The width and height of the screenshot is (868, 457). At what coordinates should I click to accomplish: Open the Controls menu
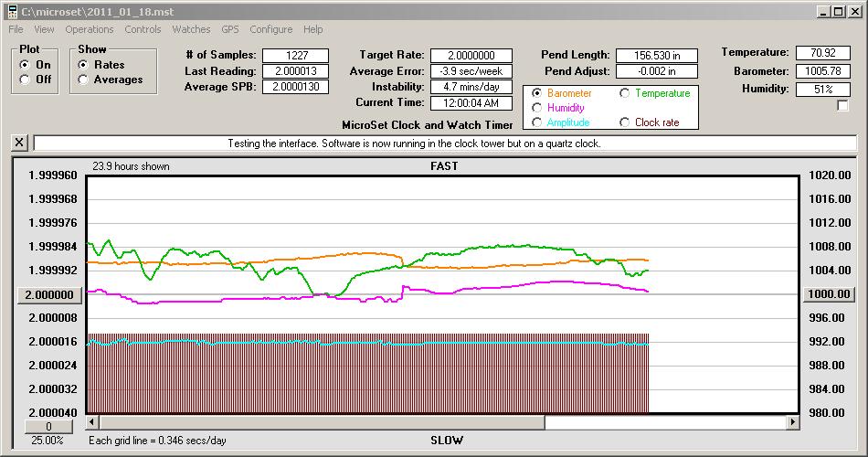tap(143, 29)
